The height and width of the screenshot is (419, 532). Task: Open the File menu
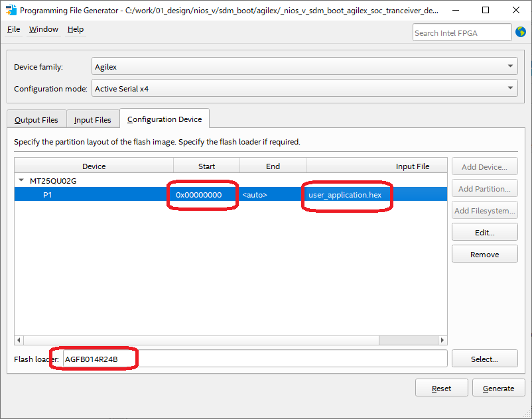point(13,29)
